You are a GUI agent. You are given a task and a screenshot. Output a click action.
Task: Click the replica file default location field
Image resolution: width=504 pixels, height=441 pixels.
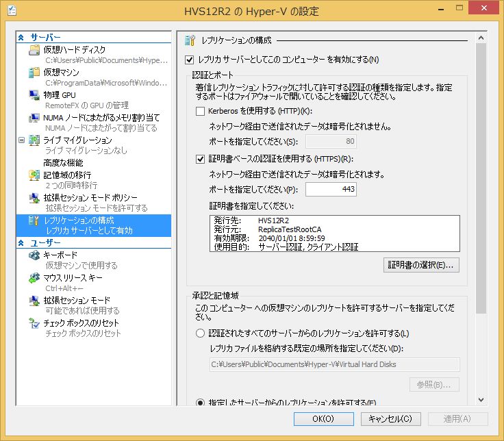click(335, 364)
